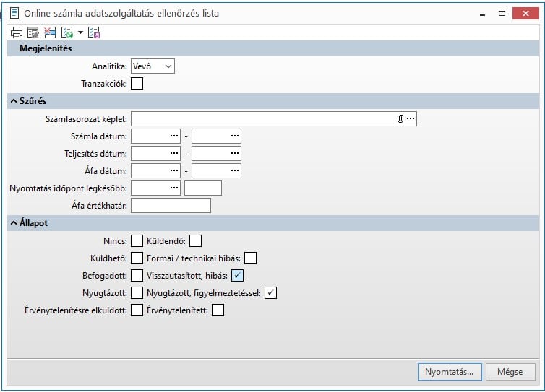Click the printer icon in the toolbar
545x392 pixels.
click(17, 32)
